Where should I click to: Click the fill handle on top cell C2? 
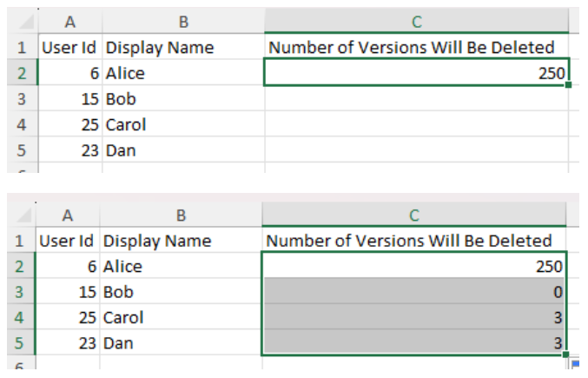tap(568, 85)
